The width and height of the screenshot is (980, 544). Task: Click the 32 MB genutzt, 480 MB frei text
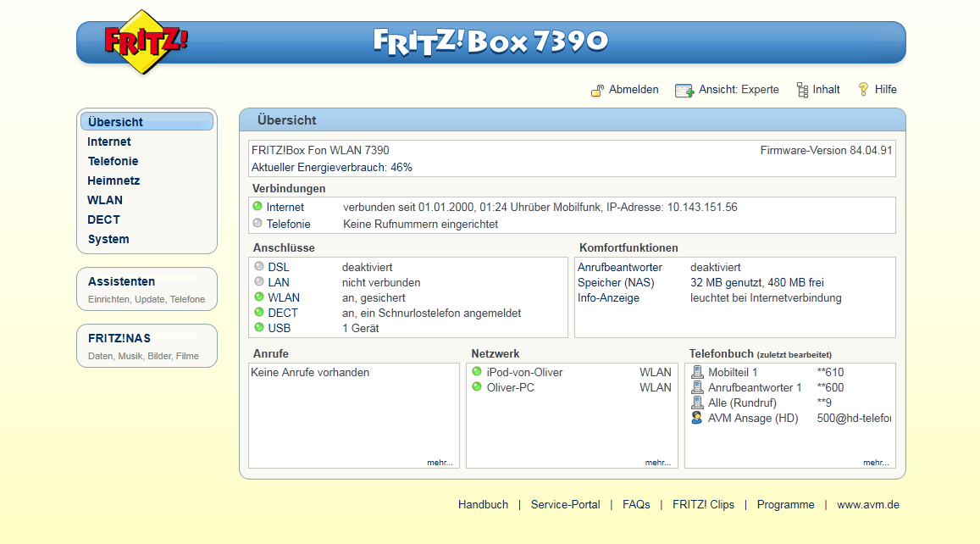(x=757, y=283)
